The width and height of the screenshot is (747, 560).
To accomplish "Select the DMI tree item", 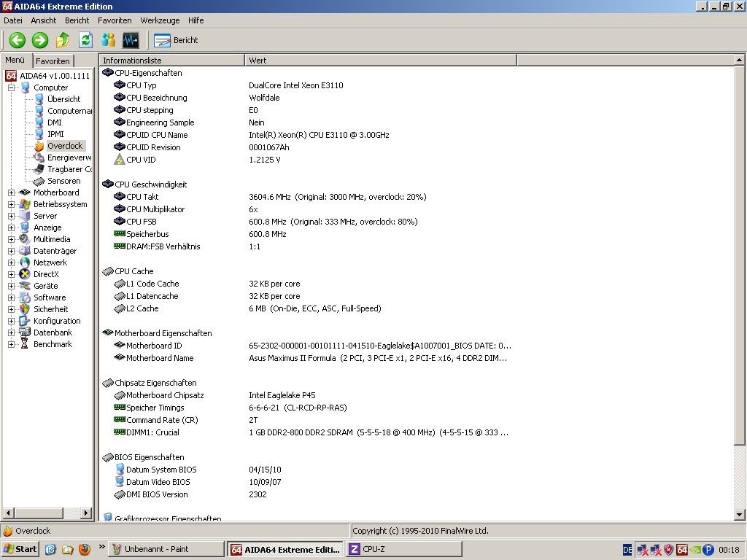I will pos(54,122).
